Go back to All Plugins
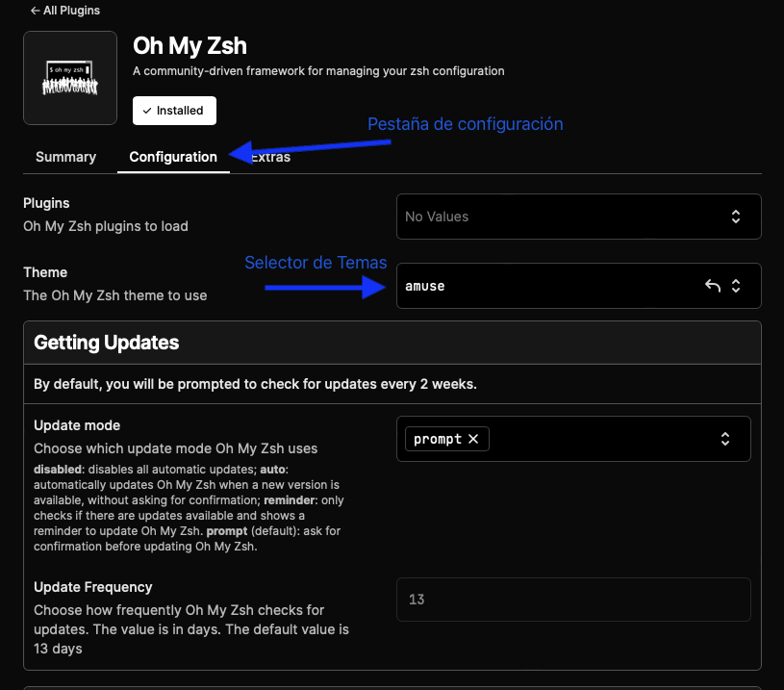This screenshot has height=690, width=784. pos(65,11)
